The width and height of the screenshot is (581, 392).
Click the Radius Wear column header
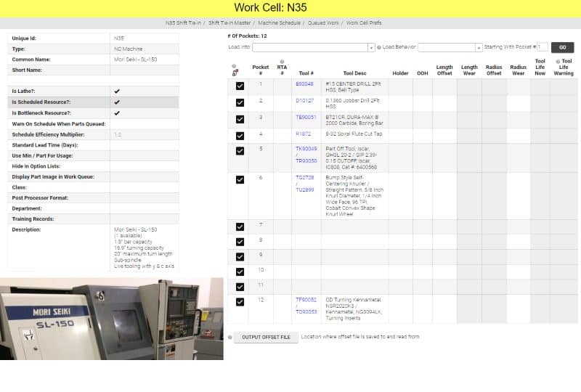click(x=518, y=70)
